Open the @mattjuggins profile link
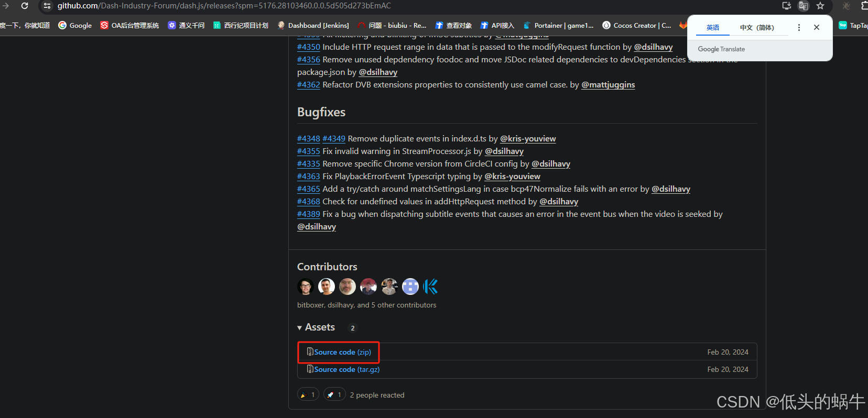The image size is (868, 418). coord(608,85)
